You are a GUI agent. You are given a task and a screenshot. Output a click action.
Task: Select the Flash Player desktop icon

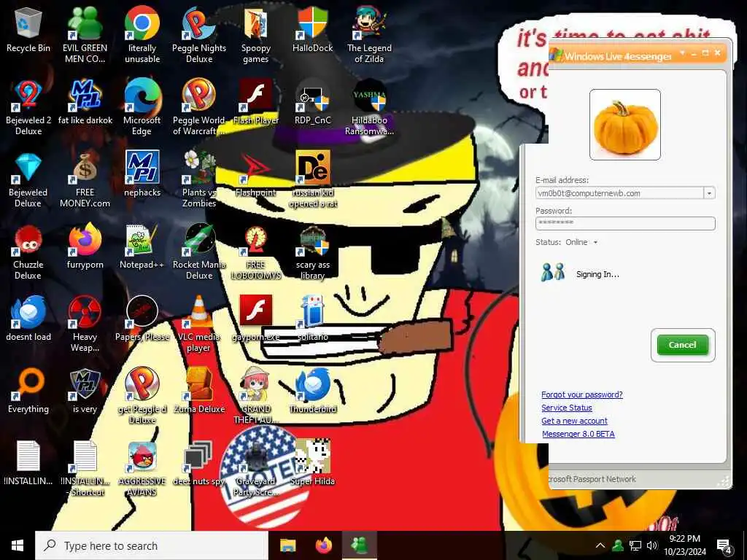pyautogui.click(x=256, y=102)
